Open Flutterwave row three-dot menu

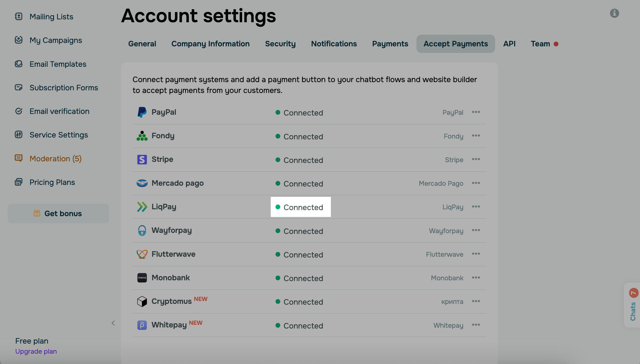(476, 254)
